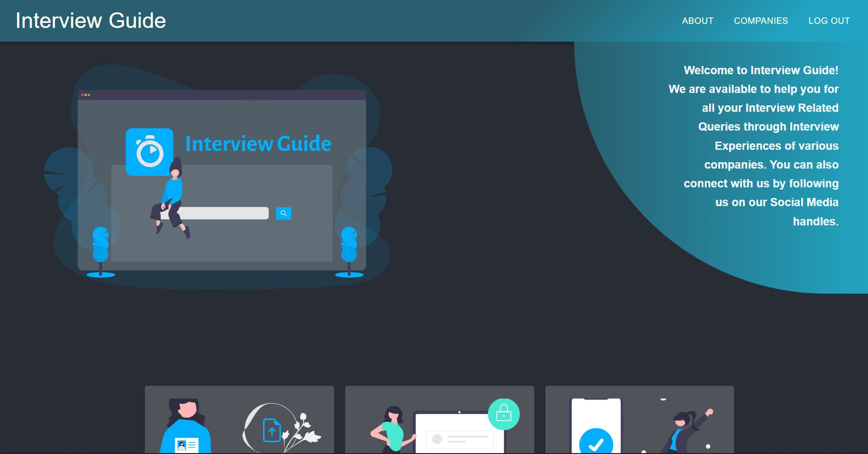Click the file upload arrow icon
868x454 pixels.
click(x=272, y=430)
